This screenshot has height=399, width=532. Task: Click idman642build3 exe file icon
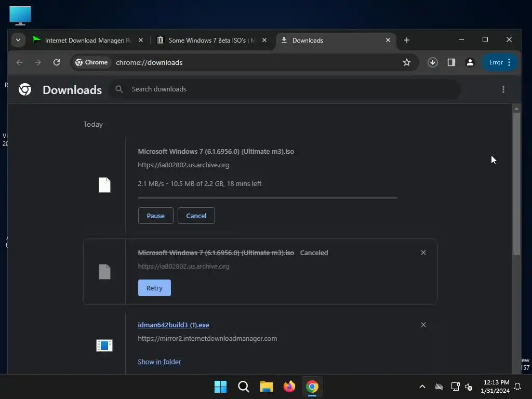(x=104, y=345)
